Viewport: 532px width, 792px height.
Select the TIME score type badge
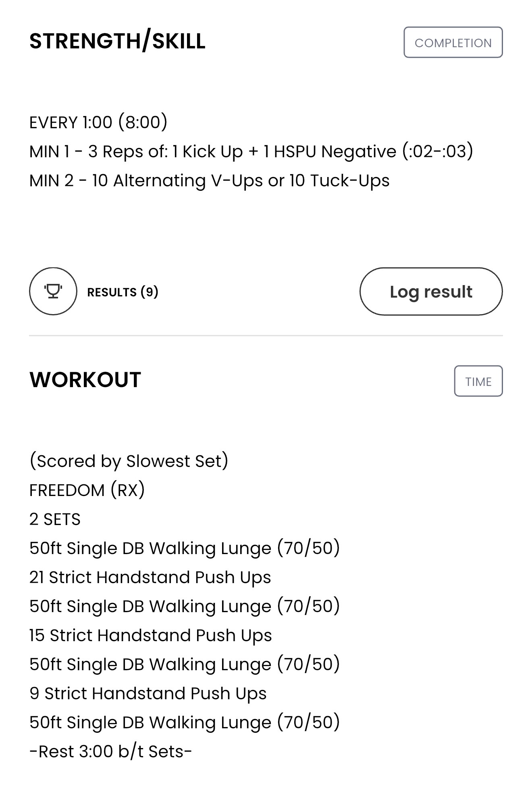[x=478, y=381]
